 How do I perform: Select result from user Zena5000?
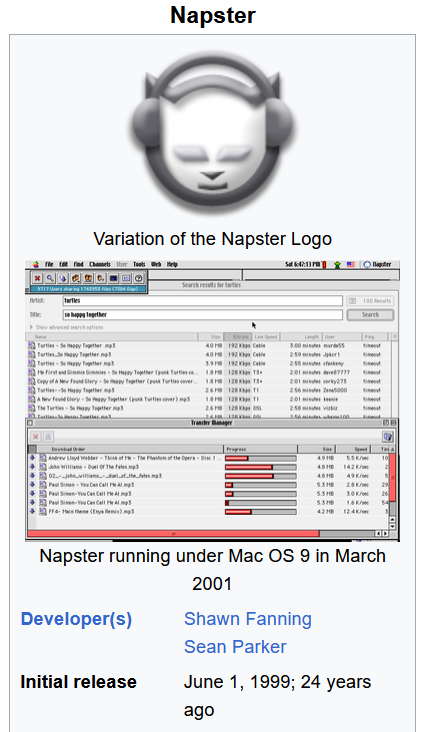click(x=208, y=390)
